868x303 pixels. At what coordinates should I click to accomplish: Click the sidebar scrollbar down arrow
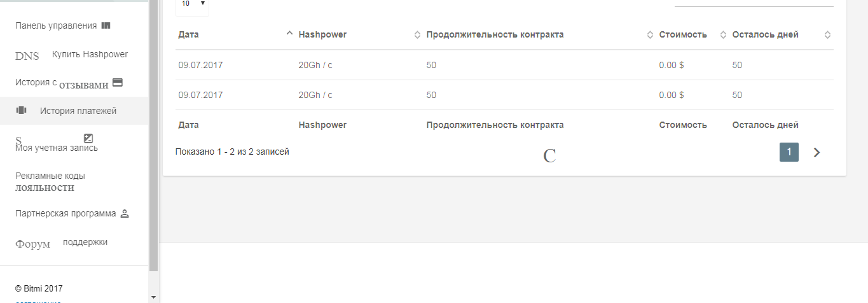click(x=153, y=297)
